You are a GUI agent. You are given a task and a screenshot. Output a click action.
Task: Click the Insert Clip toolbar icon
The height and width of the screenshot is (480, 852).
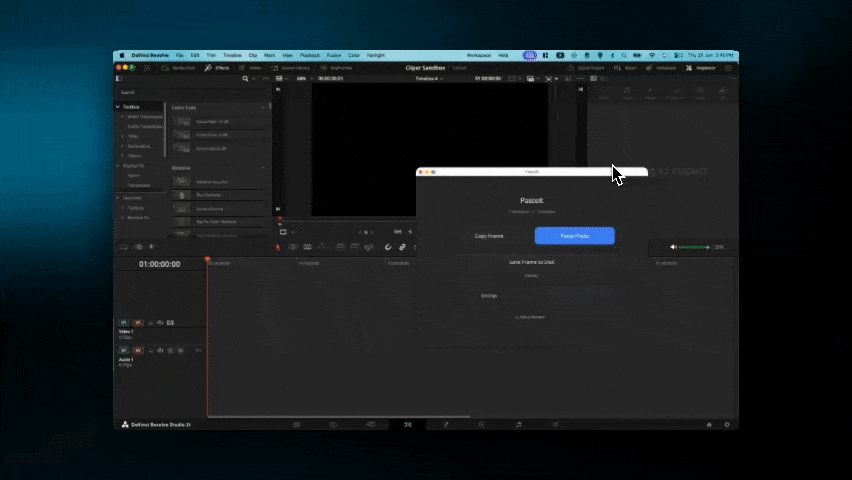click(x=340, y=247)
